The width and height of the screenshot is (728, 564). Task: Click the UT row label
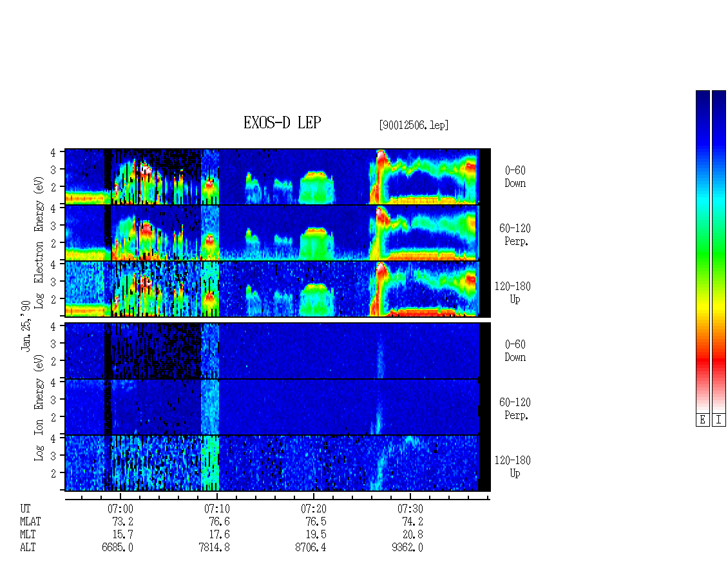tap(25, 509)
